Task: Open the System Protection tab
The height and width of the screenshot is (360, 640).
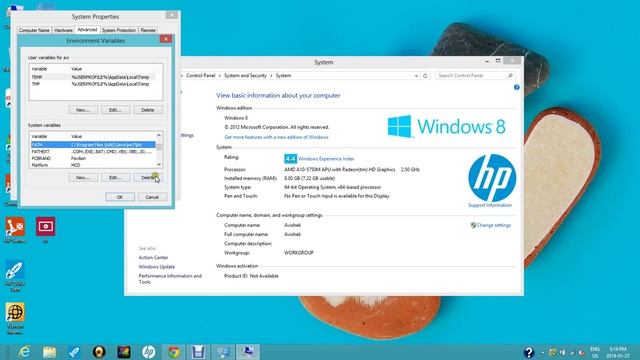Action: click(119, 30)
